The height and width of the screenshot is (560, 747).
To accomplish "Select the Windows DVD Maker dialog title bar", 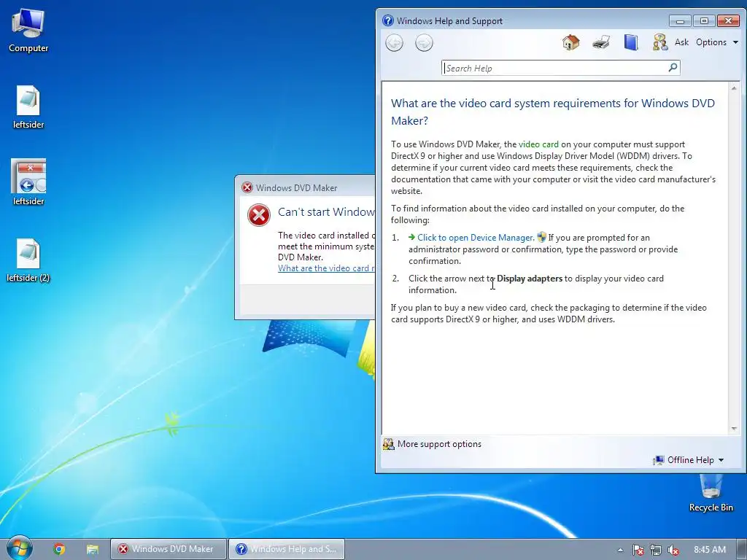I will point(305,187).
